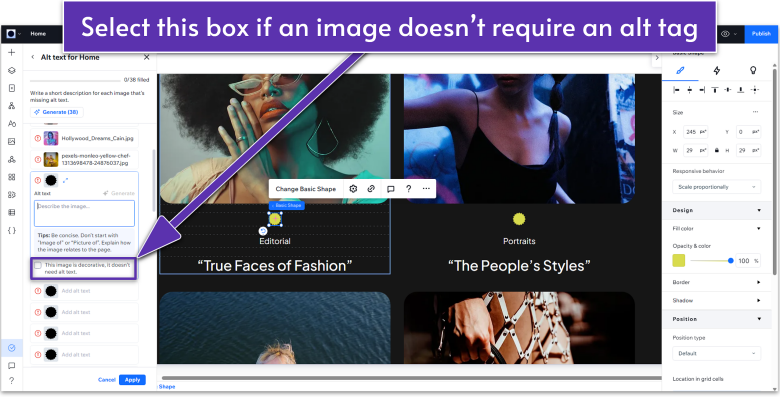Viewport: 780px width, 397px height.
Task: Collapse the inspector panel using arrow
Action: 657,58
